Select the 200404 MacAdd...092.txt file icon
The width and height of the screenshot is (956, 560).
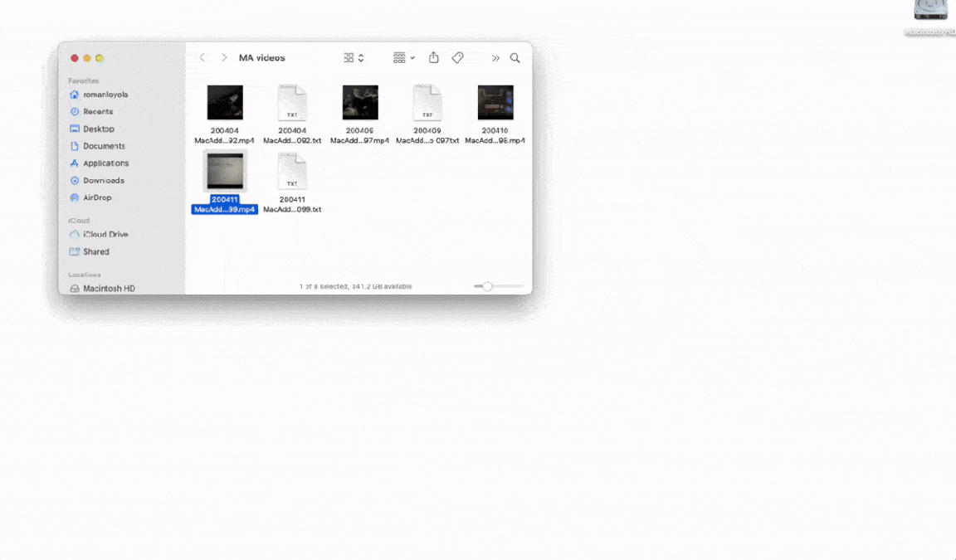[x=292, y=102]
